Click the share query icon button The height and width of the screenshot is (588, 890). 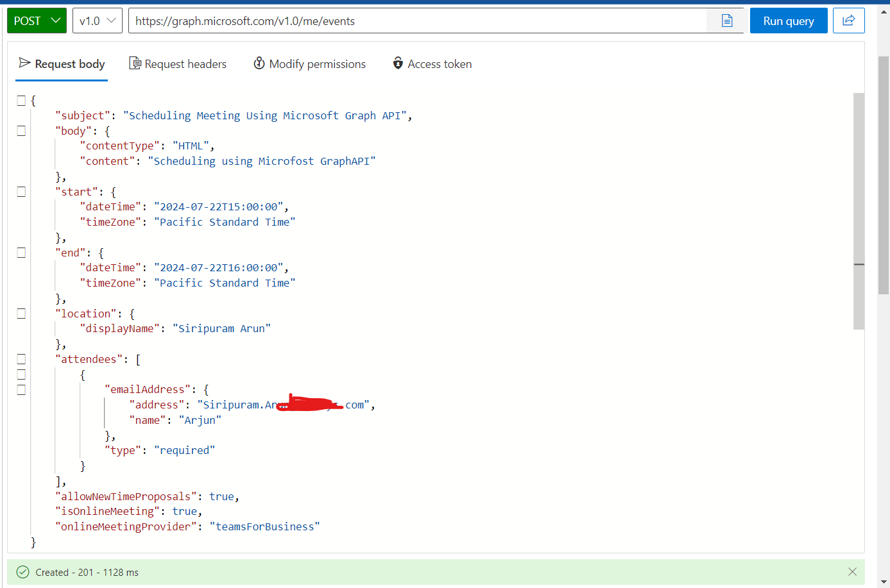click(x=848, y=21)
